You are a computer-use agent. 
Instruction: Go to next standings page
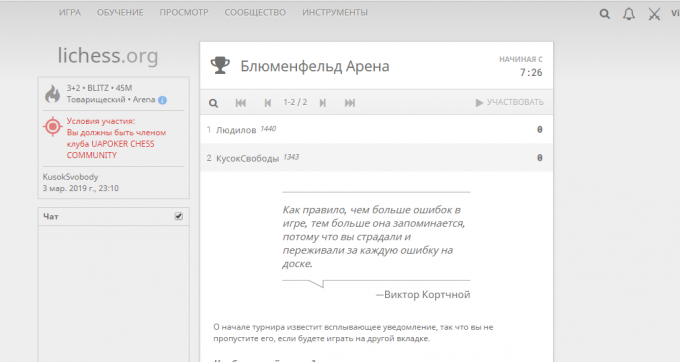click(x=323, y=103)
